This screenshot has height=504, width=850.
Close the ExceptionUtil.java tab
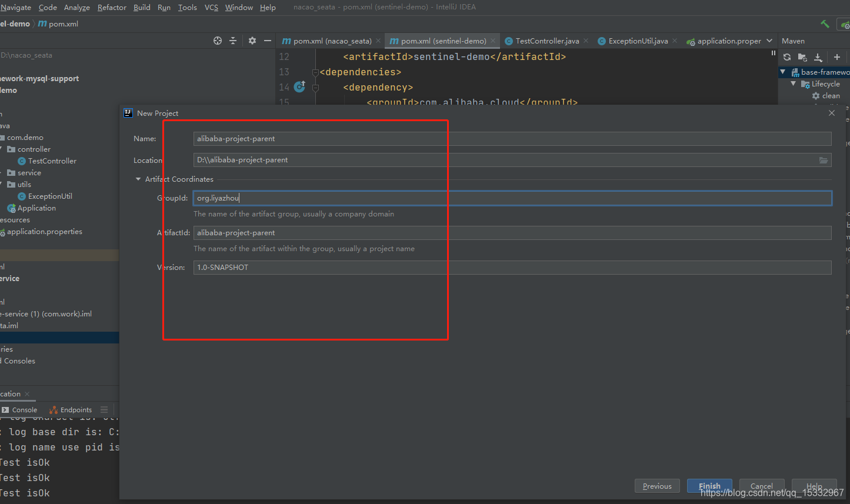click(675, 41)
